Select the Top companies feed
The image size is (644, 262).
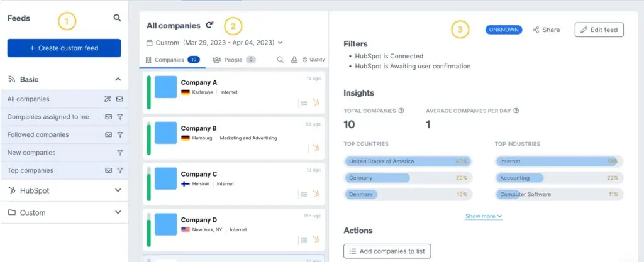click(x=64, y=170)
